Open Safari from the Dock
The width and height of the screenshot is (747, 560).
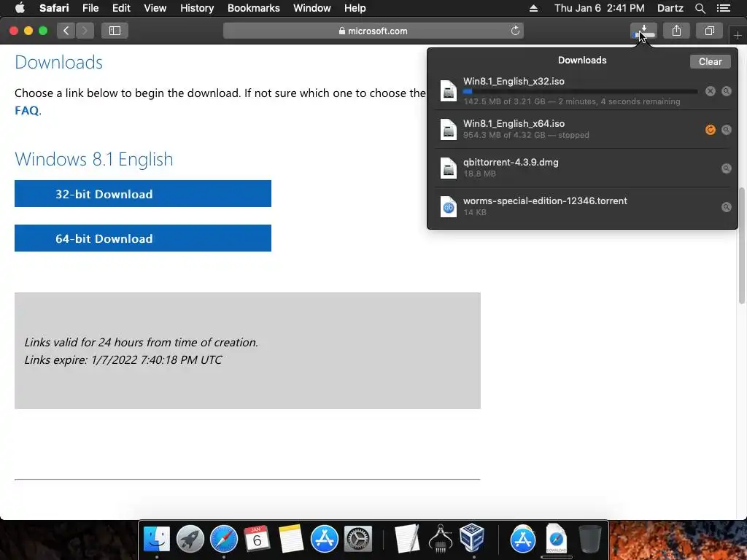pos(224,539)
